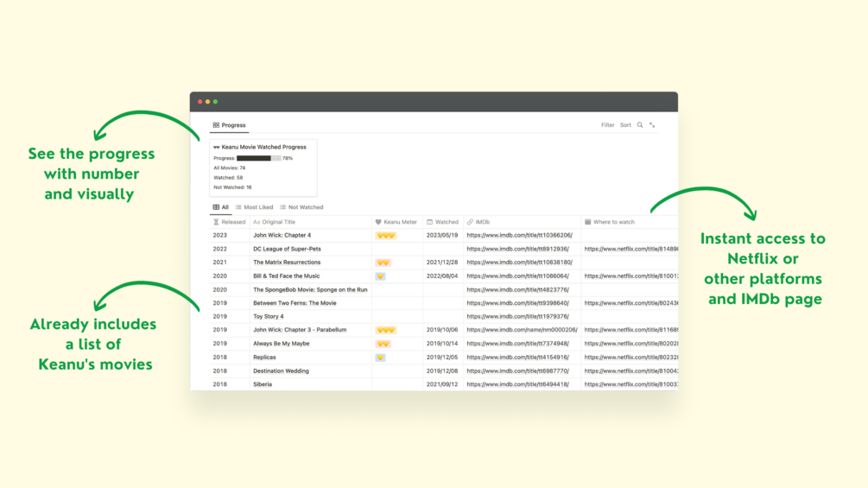868x488 pixels.
Task: Open the Filter option
Action: 608,125
